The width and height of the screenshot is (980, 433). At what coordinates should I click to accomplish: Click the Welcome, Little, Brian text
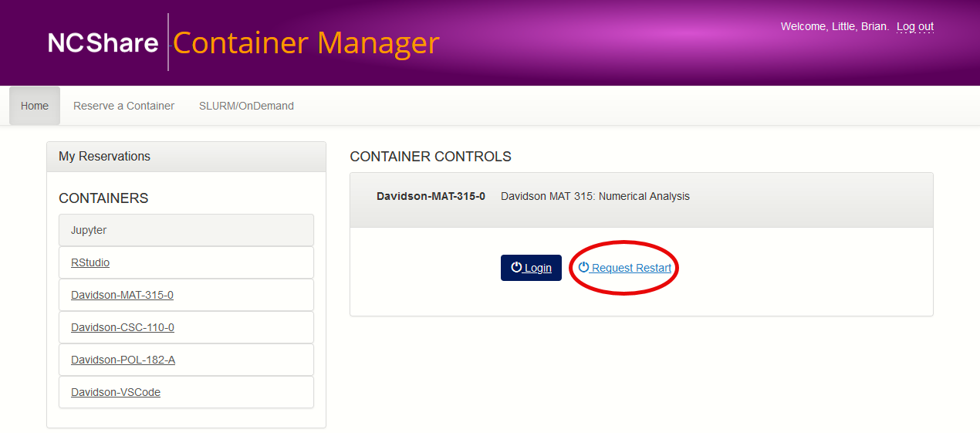[834, 27]
